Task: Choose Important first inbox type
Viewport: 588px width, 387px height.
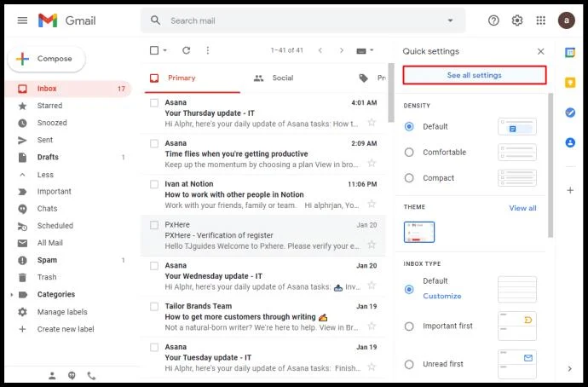Action: click(x=409, y=326)
